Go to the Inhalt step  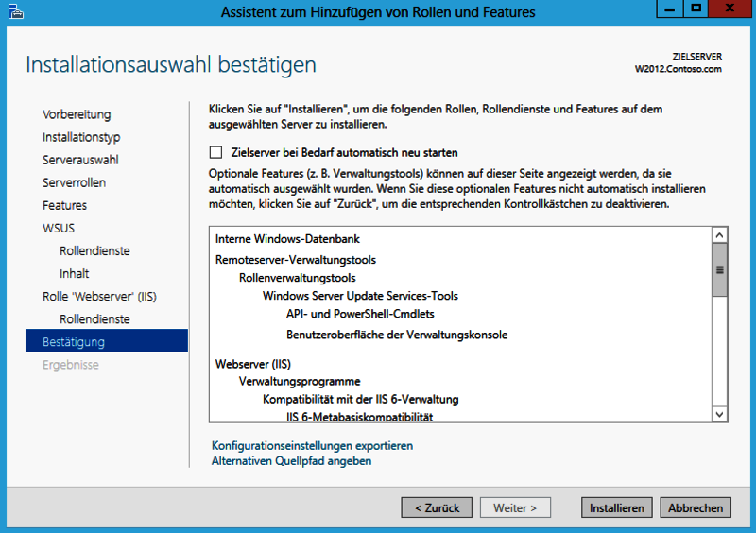tap(75, 273)
